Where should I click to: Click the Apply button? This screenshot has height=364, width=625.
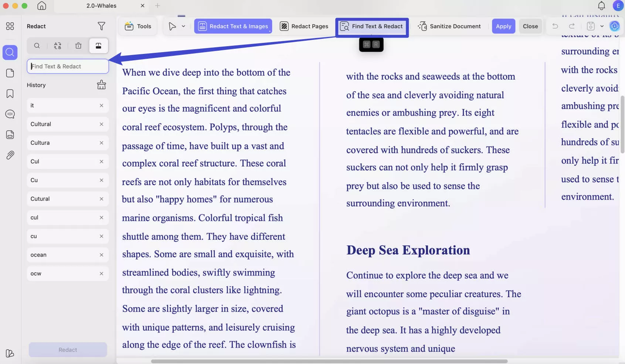504,26
